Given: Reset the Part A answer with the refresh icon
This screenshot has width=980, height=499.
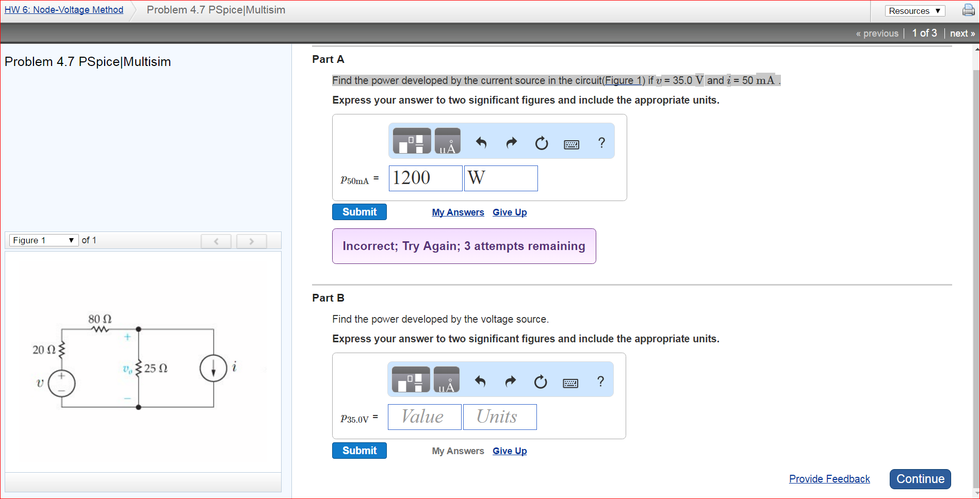Looking at the screenshot, I should click(x=541, y=143).
